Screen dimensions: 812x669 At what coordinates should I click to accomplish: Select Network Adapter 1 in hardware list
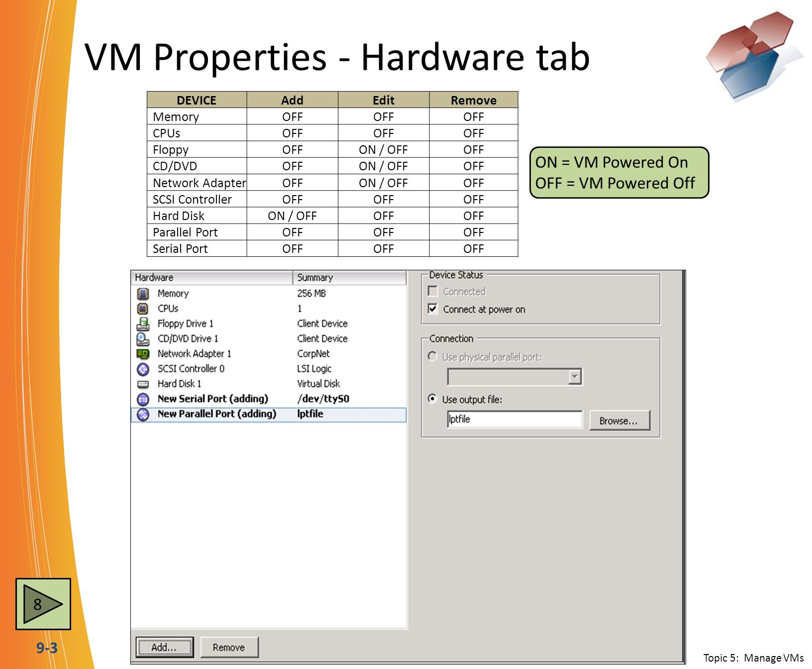click(269, 353)
